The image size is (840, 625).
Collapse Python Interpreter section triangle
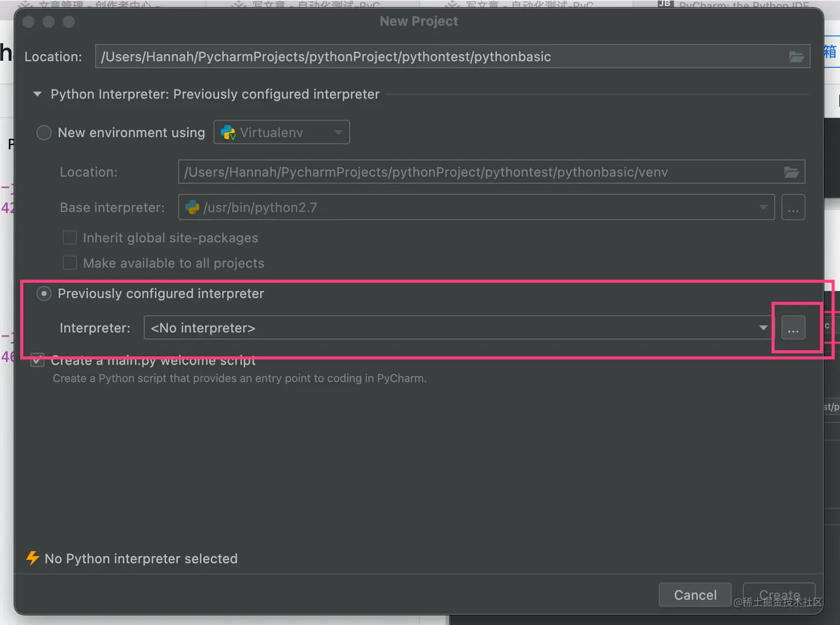[x=37, y=94]
